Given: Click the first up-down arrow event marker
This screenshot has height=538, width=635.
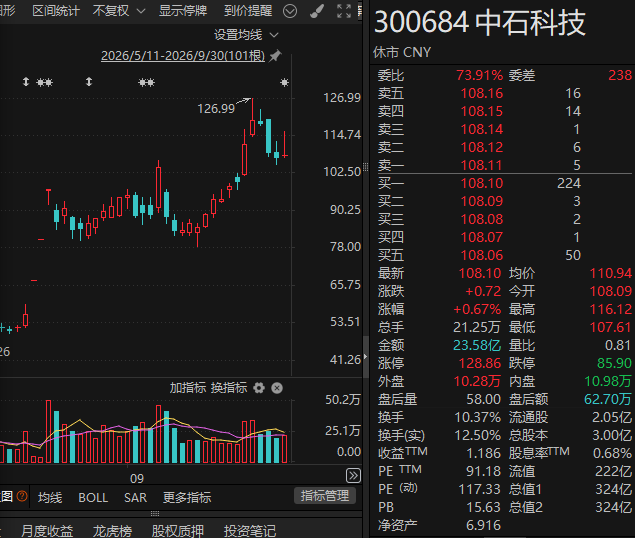Looking at the screenshot, I should coord(26,82).
